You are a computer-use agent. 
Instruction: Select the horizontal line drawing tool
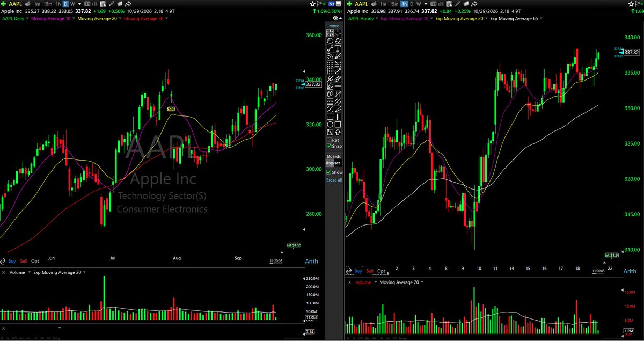click(x=338, y=86)
